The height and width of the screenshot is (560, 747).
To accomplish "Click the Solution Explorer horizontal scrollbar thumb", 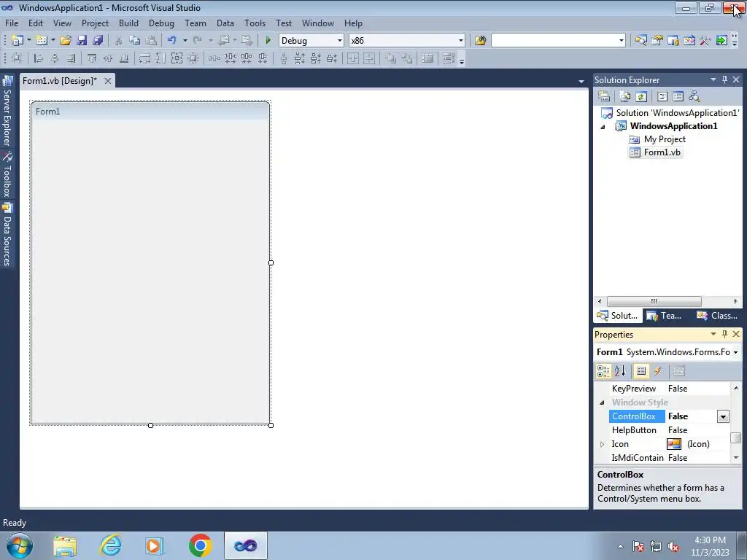I will [x=654, y=301].
